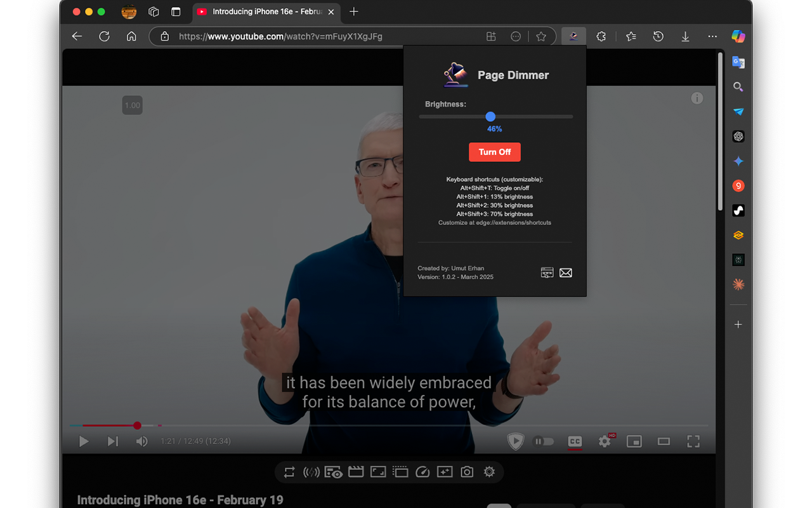Image resolution: width=812 pixels, height=508 pixels.
Task: Open enhancer settings gear below the video
Action: tap(489, 472)
